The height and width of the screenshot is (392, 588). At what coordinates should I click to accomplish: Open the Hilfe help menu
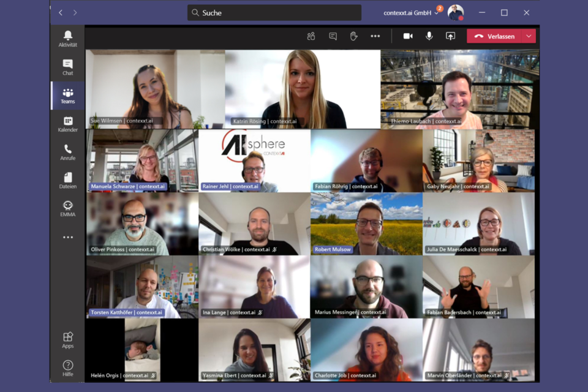(x=67, y=368)
